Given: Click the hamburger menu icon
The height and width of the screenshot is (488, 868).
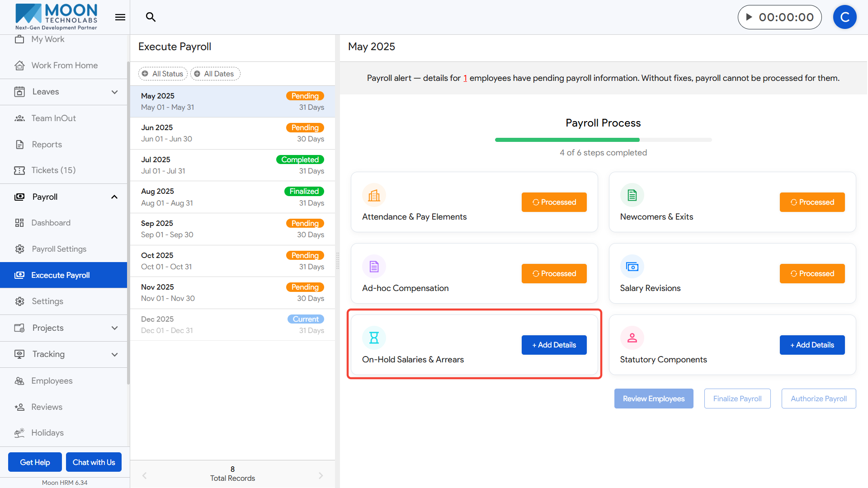Looking at the screenshot, I should click(120, 17).
